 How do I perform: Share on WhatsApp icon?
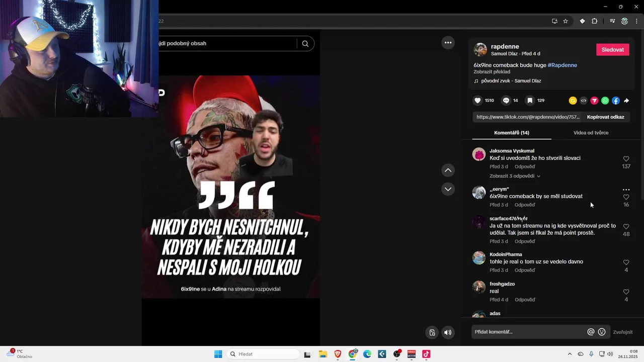pyautogui.click(x=605, y=101)
